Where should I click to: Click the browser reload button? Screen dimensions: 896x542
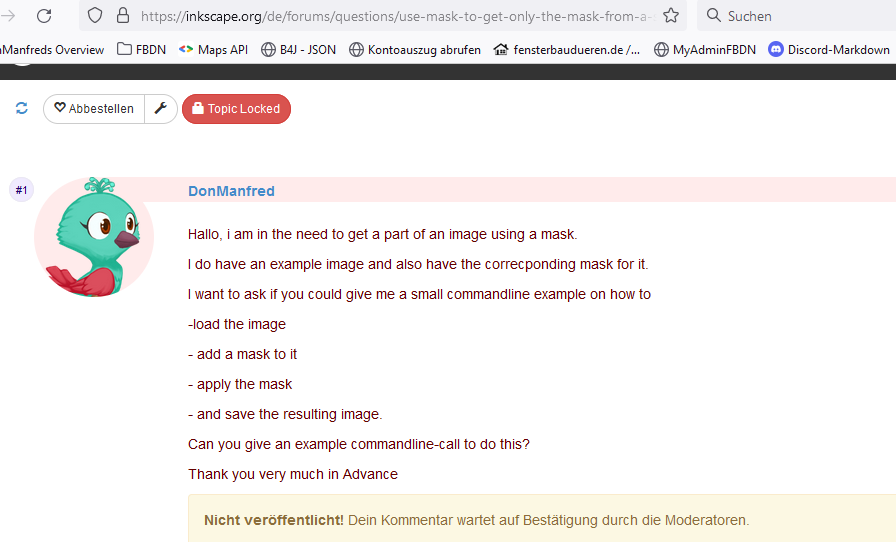(44, 16)
